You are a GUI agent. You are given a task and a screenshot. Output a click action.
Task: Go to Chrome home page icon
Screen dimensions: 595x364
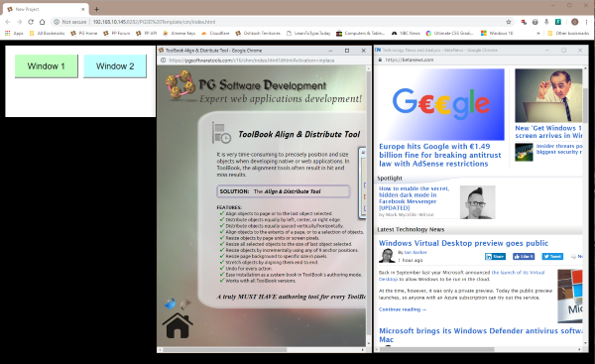click(42, 22)
